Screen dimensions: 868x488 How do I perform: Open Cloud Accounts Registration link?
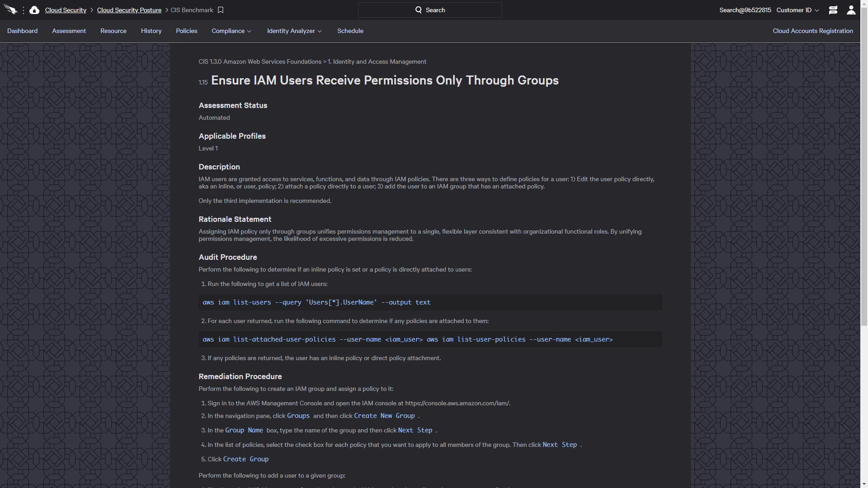[813, 31]
